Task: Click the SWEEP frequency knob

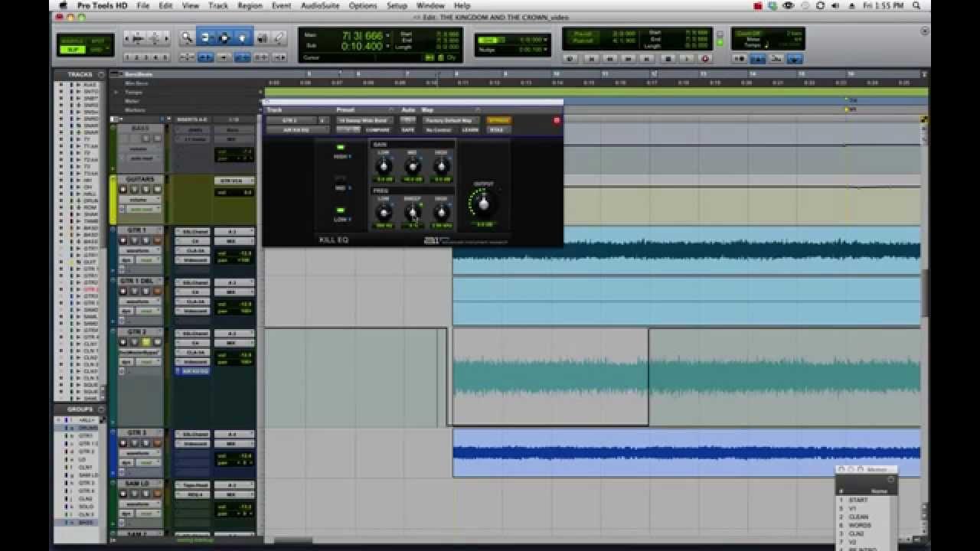Action: [x=413, y=212]
